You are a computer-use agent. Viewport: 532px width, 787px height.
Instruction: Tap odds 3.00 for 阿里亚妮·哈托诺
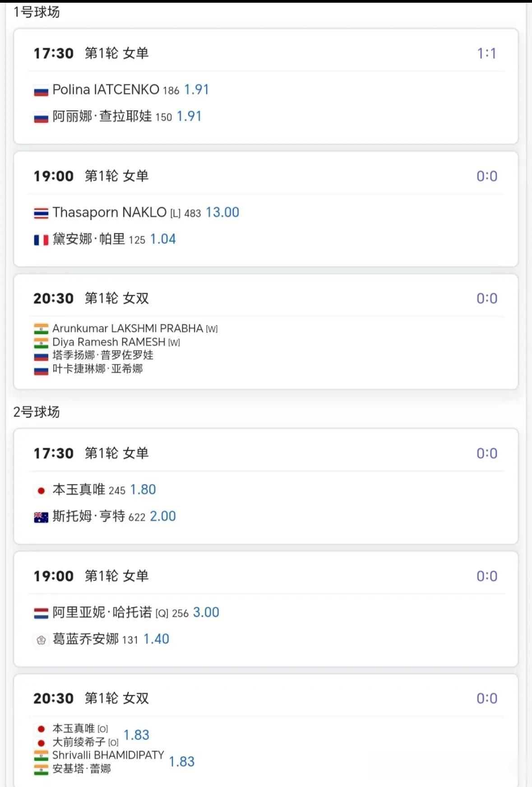(x=206, y=612)
